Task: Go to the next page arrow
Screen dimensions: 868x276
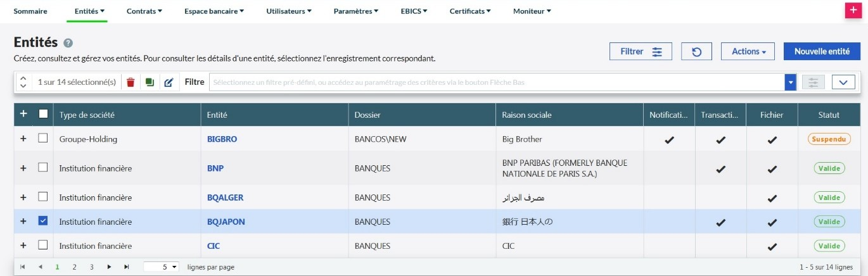Action: tap(110, 267)
